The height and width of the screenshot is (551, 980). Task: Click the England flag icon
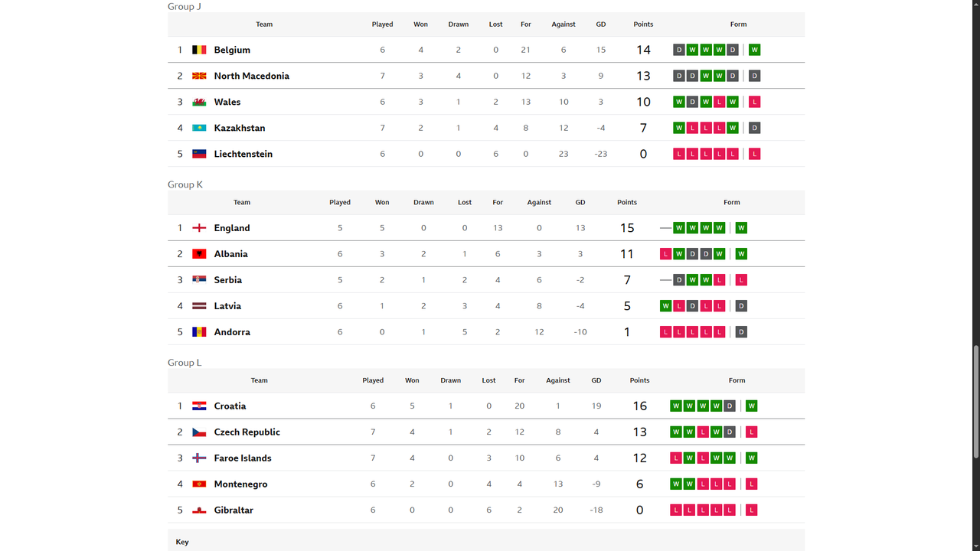[199, 228]
